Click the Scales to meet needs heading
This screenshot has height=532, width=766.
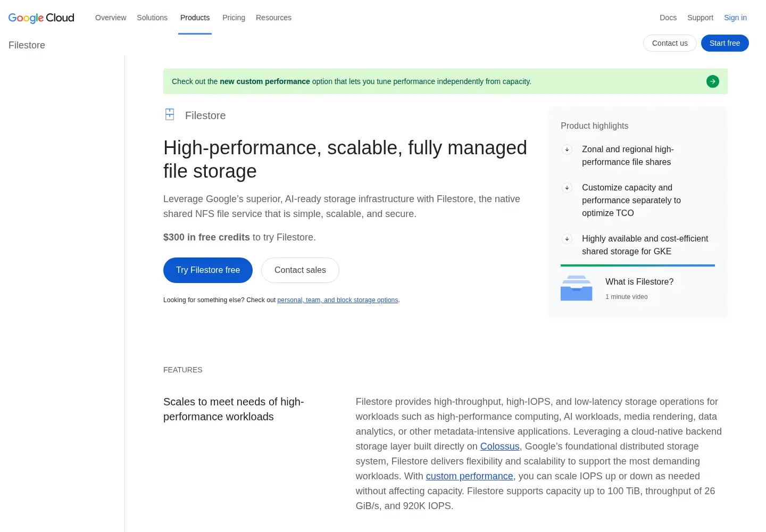pos(234,409)
